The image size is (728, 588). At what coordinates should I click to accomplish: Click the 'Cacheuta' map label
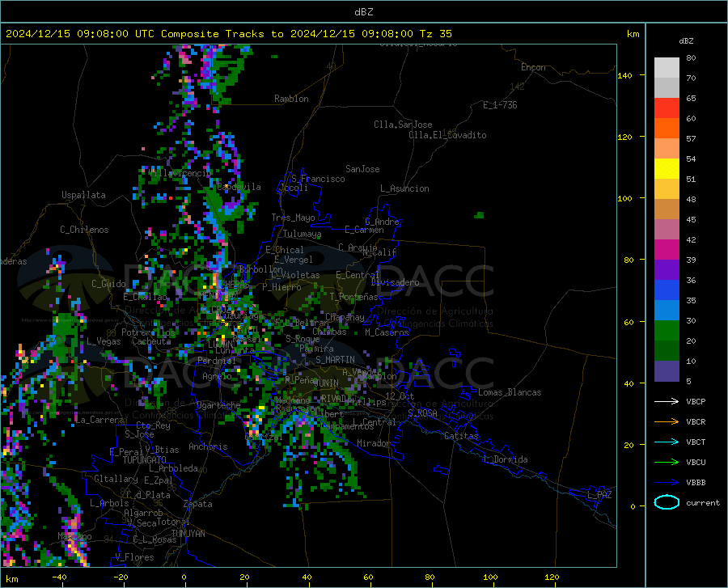151,341
